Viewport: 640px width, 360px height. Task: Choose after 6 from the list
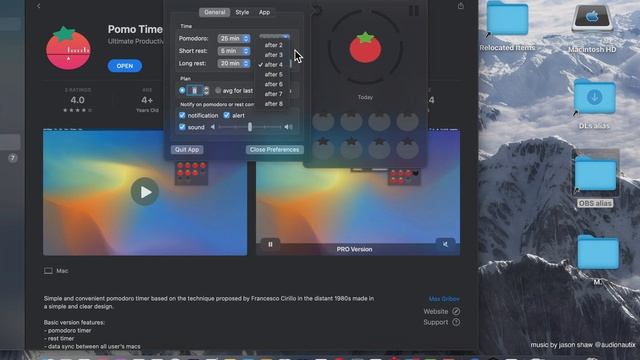[x=273, y=84]
